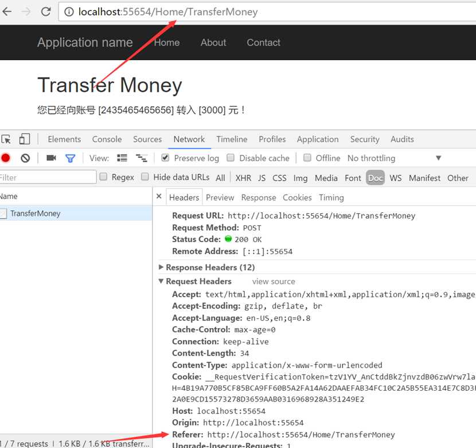Toggle the Doc request filter

(376, 178)
